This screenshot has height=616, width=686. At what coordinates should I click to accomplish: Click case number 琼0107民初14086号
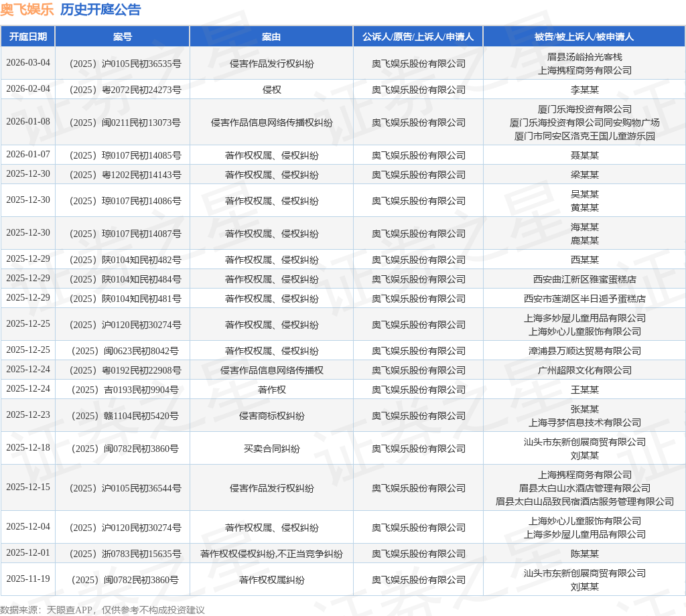(125, 201)
